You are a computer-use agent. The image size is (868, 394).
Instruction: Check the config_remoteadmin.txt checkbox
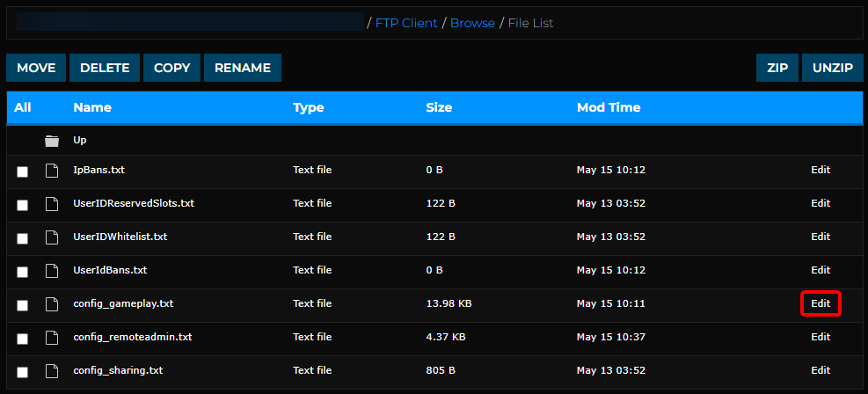click(22, 339)
